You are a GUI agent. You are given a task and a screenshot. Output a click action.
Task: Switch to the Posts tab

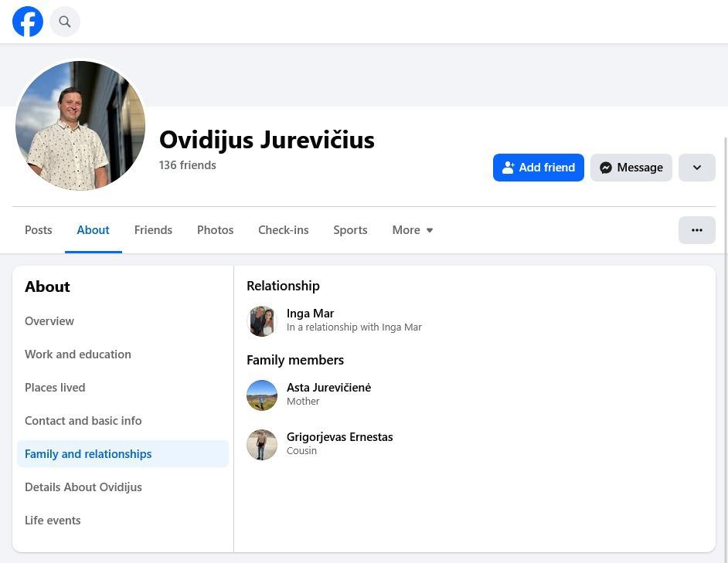pyautogui.click(x=39, y=230)
